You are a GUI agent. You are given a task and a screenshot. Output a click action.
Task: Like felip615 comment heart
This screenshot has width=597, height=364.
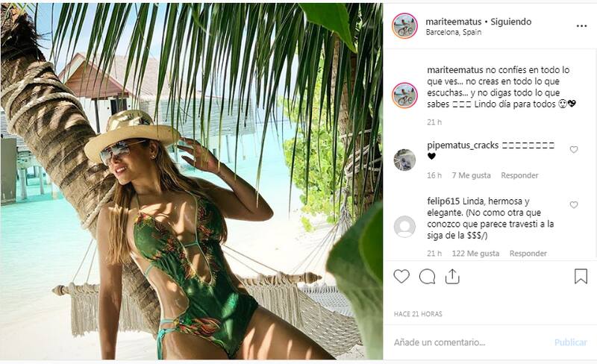click(574, 205)
